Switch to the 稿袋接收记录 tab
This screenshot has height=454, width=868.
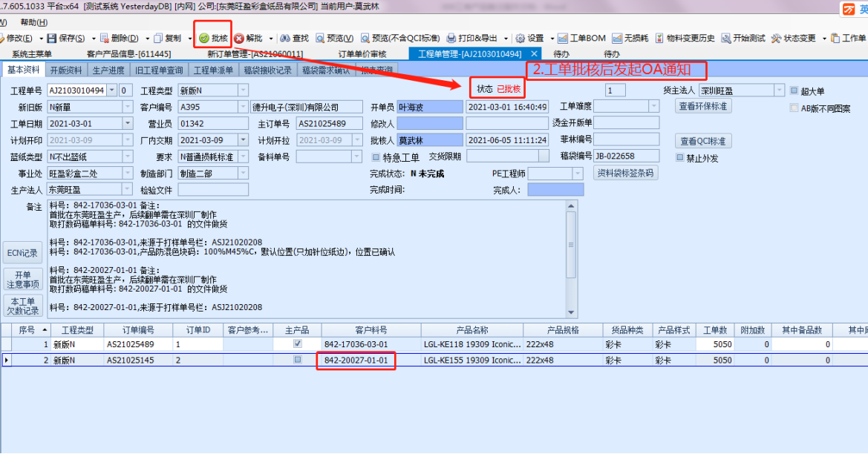tap(268, 70)
